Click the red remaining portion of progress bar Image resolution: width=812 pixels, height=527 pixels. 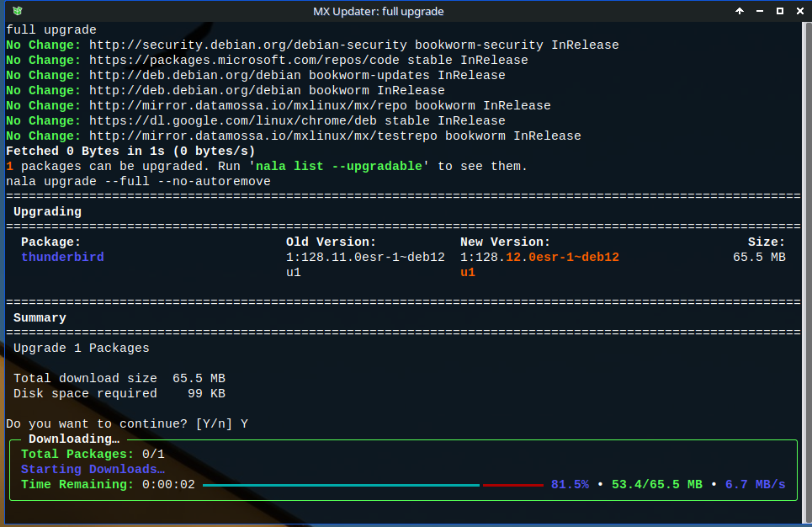click(513, 485)
